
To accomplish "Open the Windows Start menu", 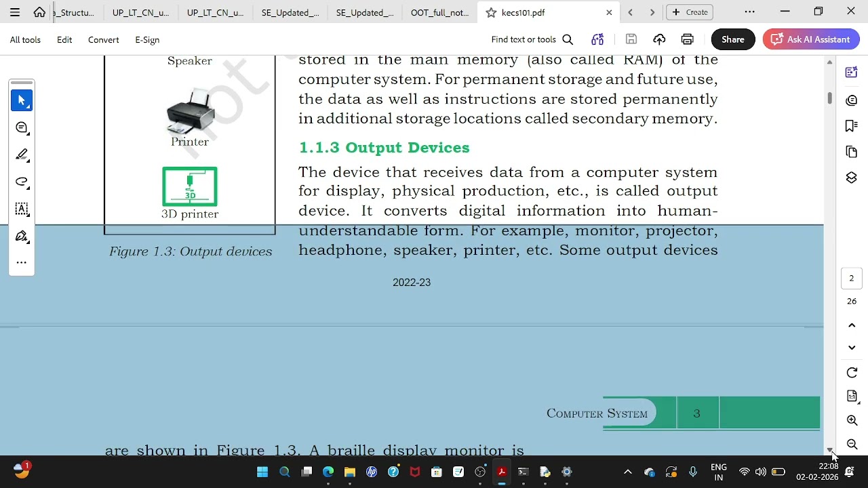I will (x=262, y=472).
